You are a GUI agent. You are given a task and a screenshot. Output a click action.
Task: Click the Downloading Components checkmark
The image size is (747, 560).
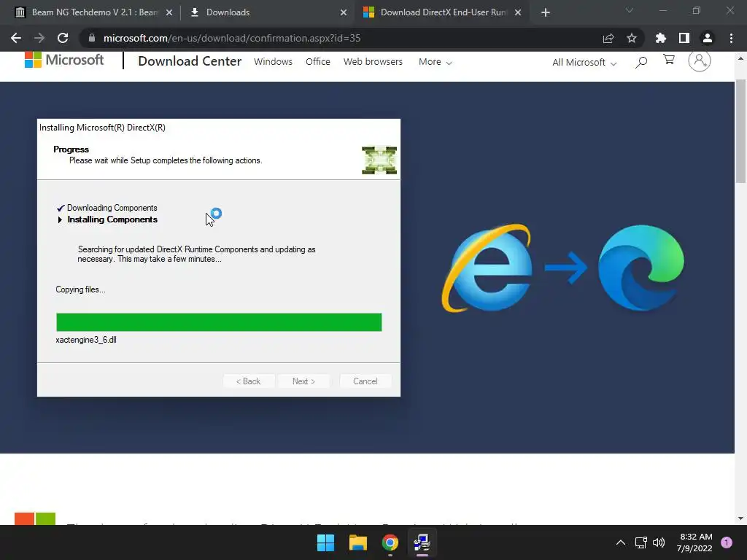pyautogui.click(x=61, y=208)
